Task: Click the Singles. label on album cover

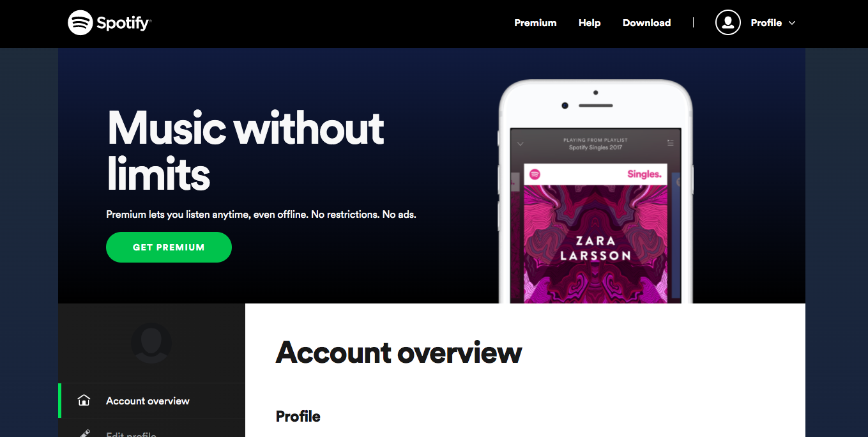Action: 644,174
